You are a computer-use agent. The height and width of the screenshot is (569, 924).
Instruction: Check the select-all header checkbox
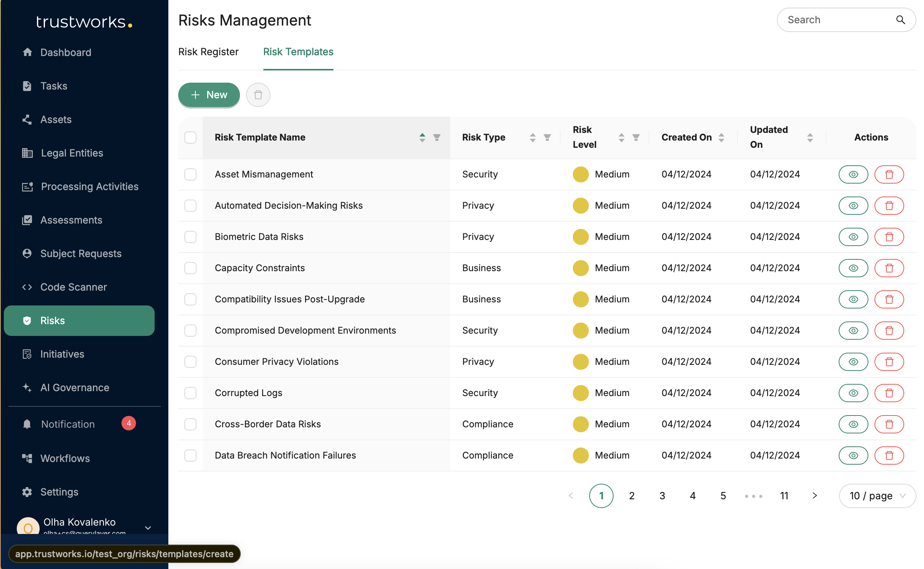pyautogui.click(x=190, y=137)
